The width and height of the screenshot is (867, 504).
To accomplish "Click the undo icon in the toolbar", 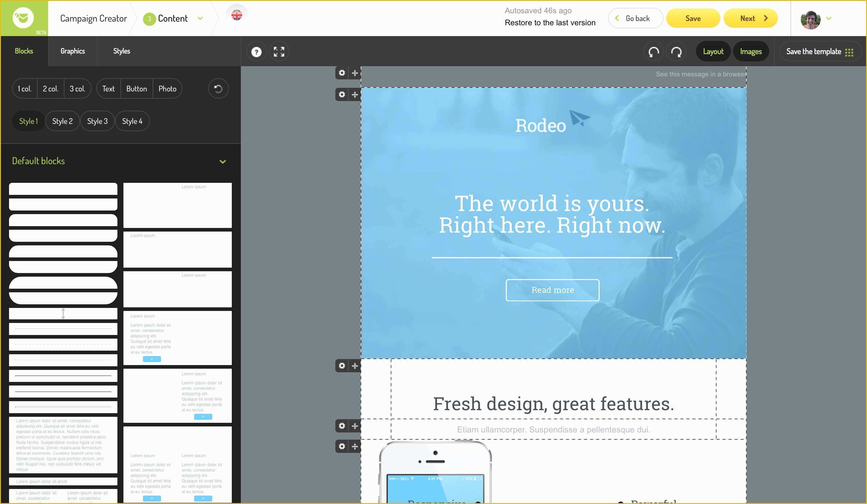I will coord(654,51).
